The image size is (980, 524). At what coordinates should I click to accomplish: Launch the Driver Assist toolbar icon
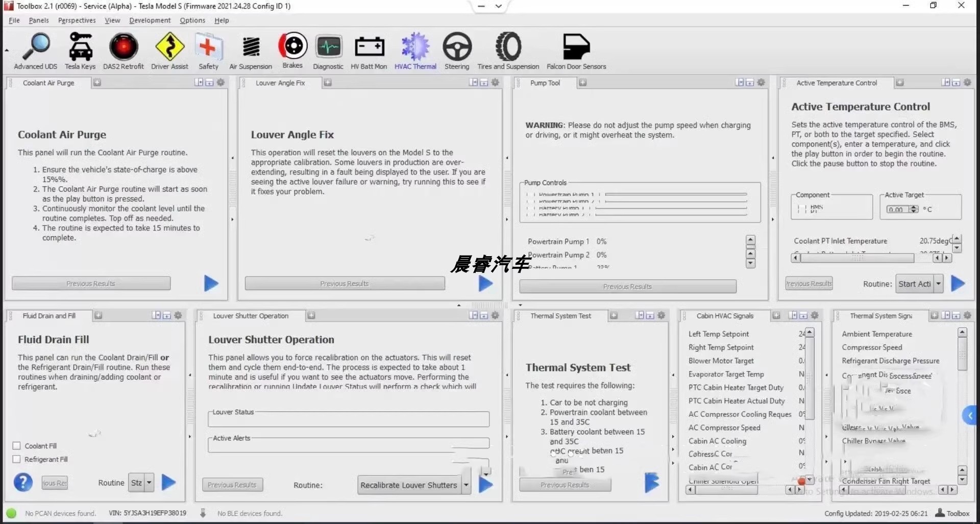point(169,51)
